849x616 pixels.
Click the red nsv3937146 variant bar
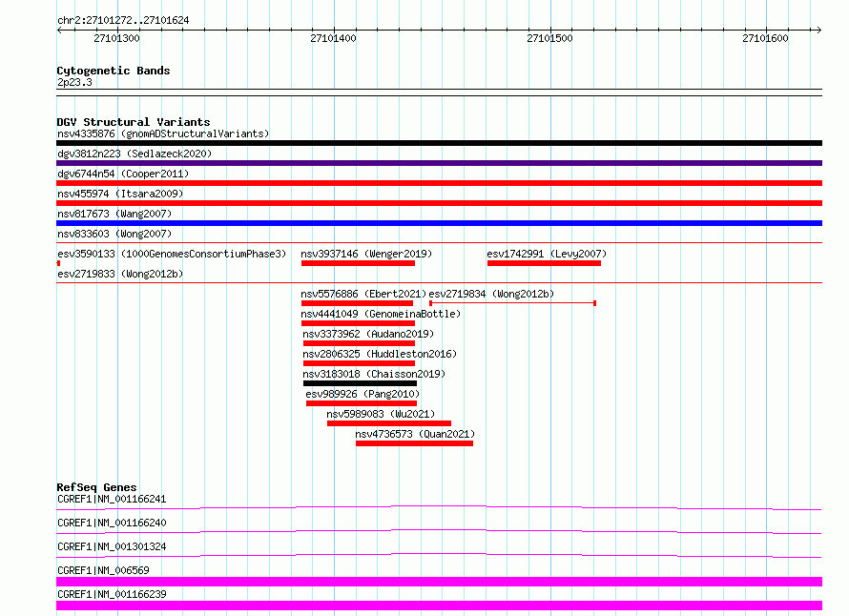click(x=358, y=263)
